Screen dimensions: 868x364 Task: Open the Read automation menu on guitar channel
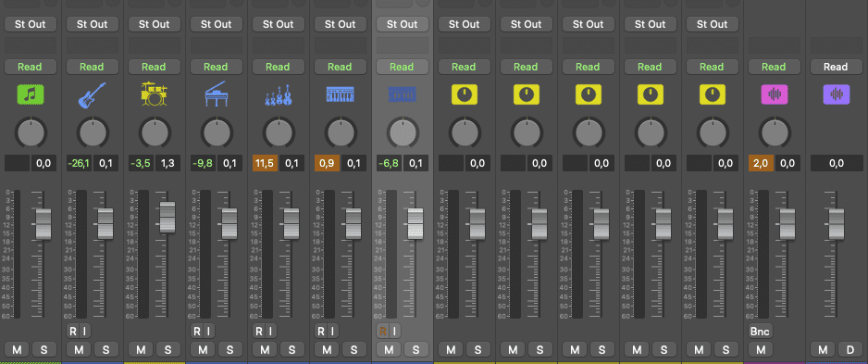[x=92, y=67]
